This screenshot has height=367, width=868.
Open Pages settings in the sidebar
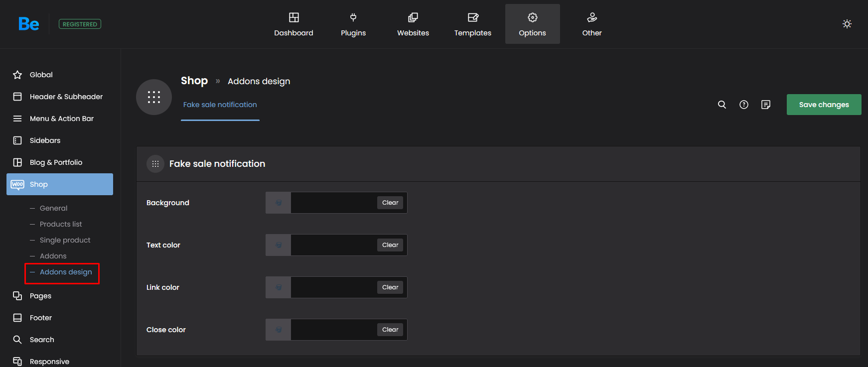tap(60, 296)
